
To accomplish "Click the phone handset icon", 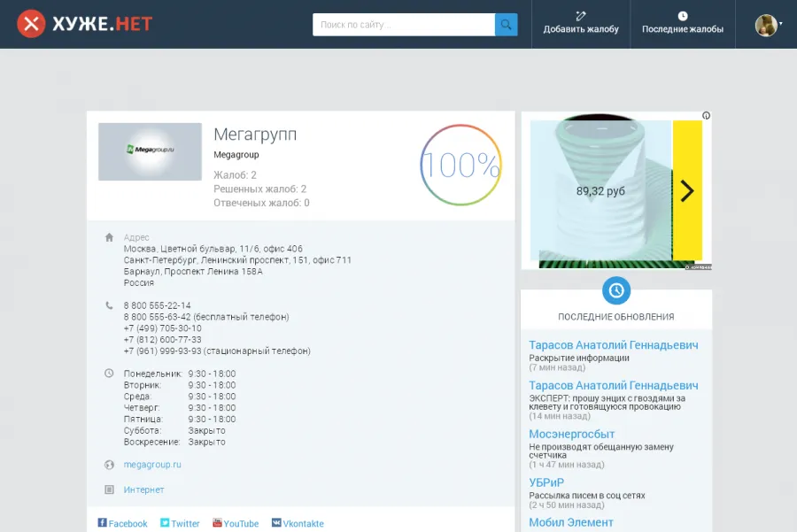I will point(109,305).
